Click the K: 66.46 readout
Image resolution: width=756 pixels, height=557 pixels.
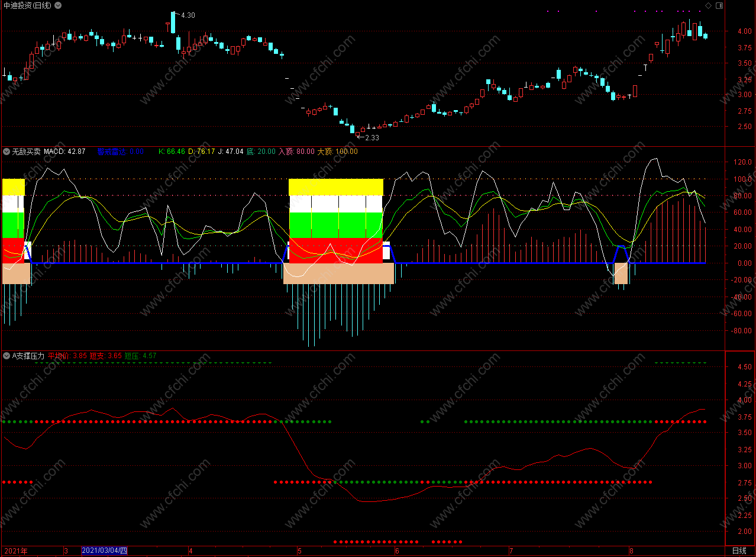coord(172,152)
